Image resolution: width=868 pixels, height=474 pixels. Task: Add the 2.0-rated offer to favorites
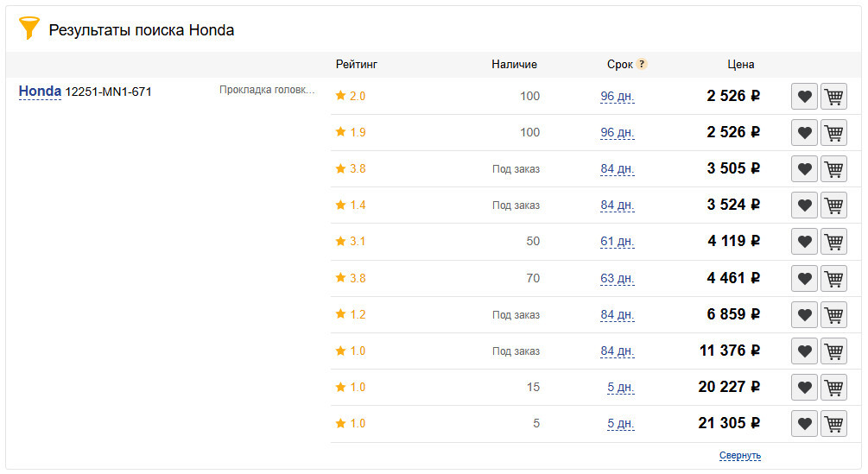click(x=804, y=96)
